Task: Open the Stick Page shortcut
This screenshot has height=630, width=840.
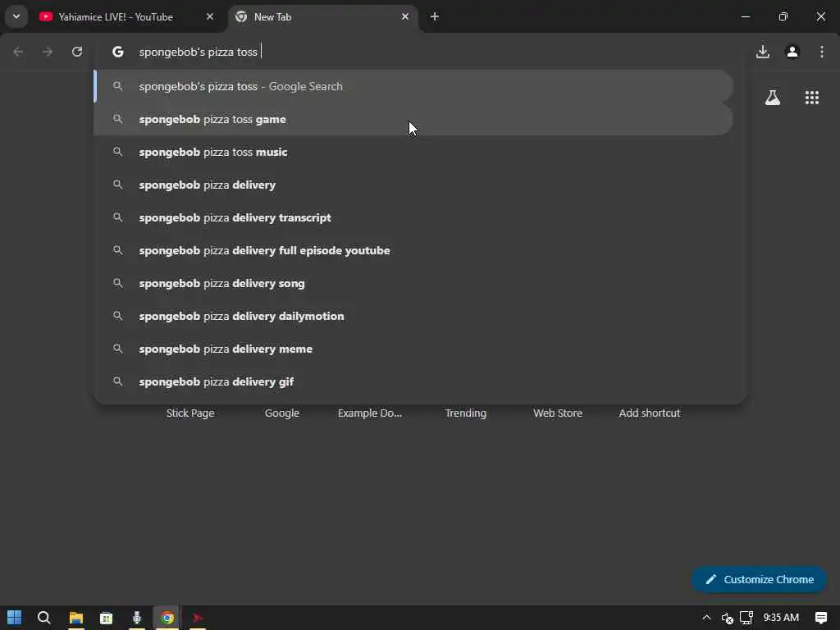Action: click(190, 413)
